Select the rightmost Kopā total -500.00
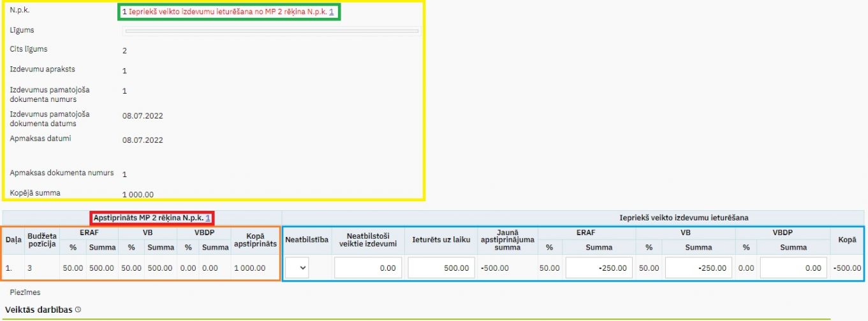The image size is (868, 321). 848,268
